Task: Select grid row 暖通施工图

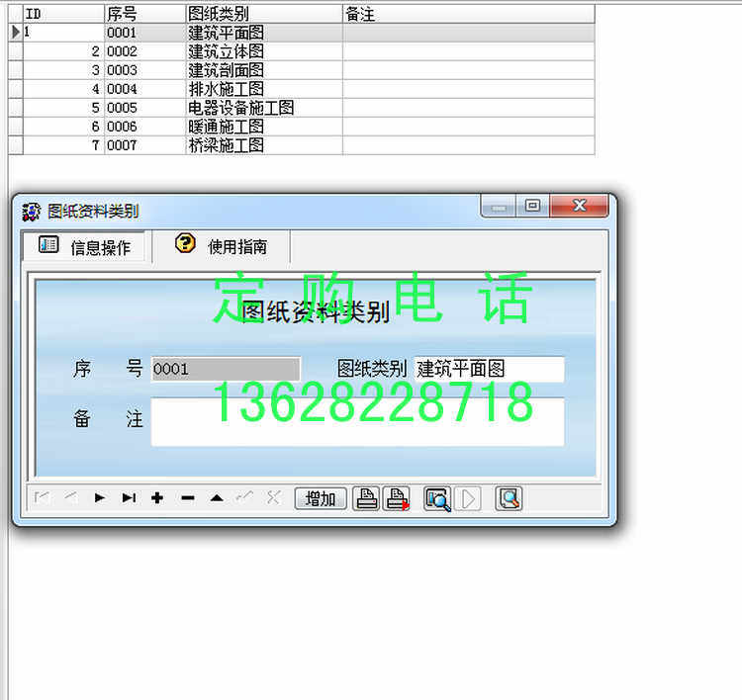Action: click(302, 127)
